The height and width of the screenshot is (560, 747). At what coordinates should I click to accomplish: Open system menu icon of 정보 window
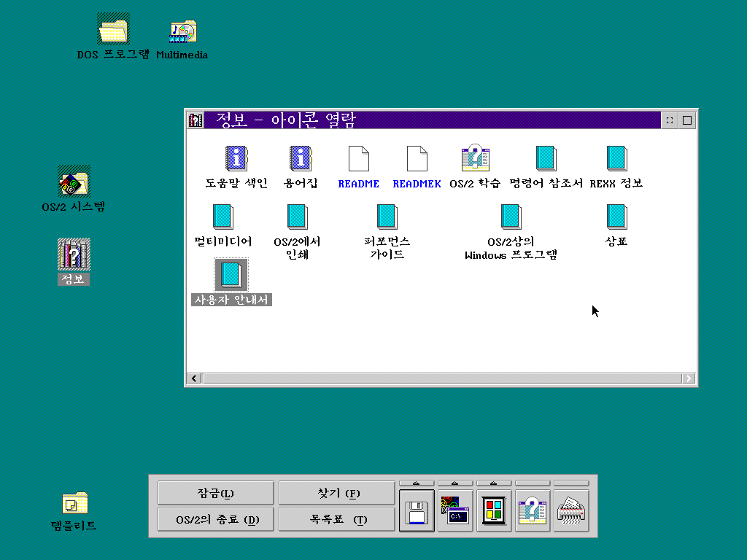click(196, 120)
